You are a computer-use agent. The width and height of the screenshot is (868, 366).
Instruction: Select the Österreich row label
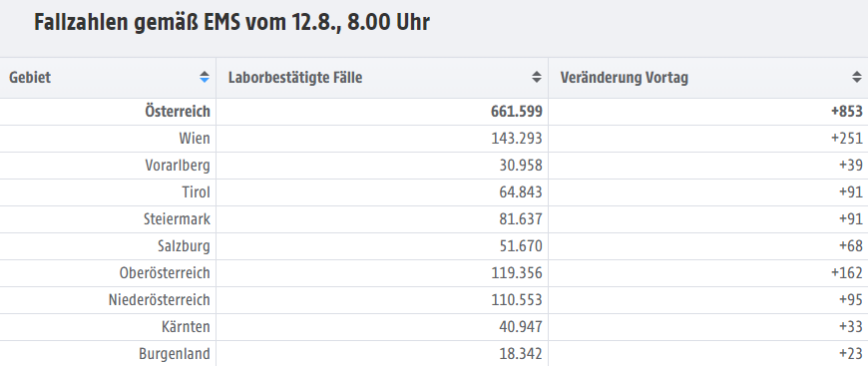pos(178,112)
